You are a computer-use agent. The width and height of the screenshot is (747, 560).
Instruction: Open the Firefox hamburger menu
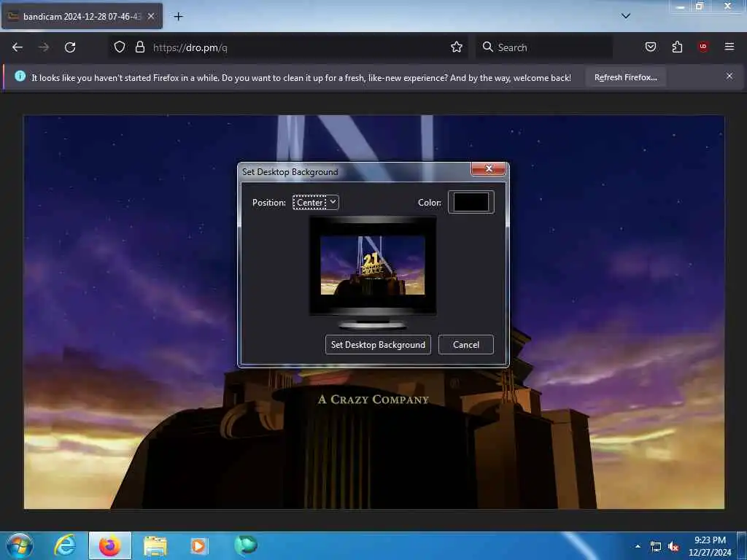[729, 47]
